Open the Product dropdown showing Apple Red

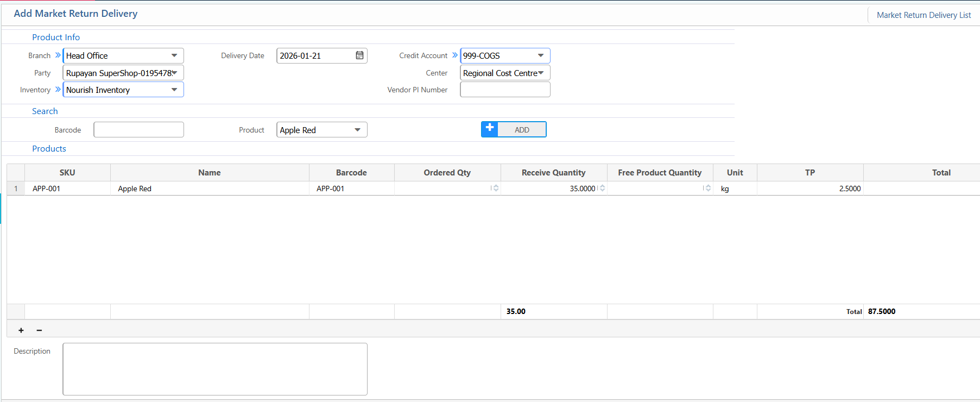coord(322,130)
